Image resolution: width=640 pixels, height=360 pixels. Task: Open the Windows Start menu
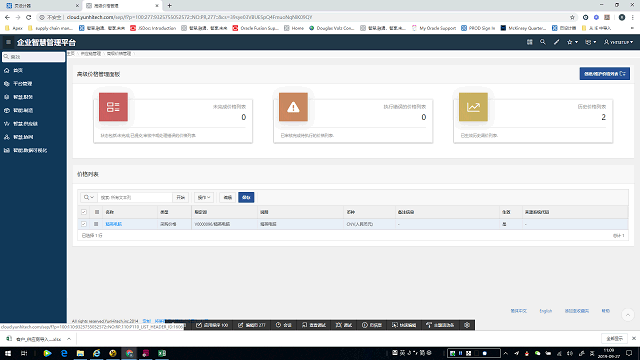pyautogui.click(x=8, y=353)
